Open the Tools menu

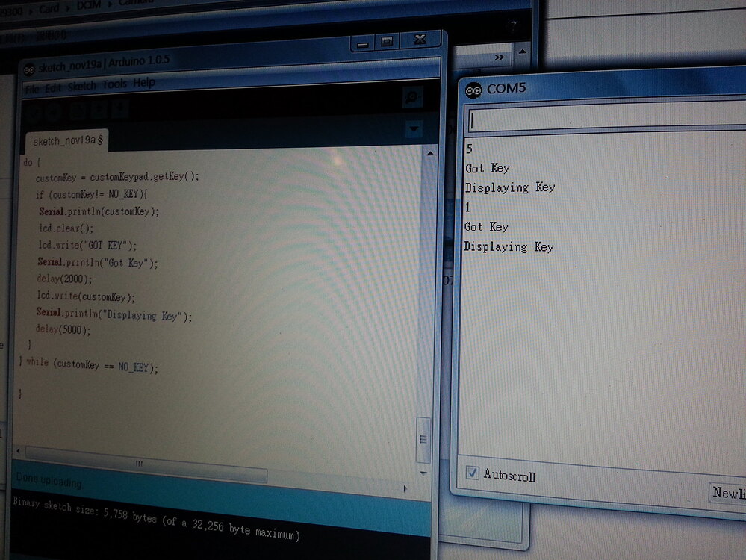pos(114,84)
